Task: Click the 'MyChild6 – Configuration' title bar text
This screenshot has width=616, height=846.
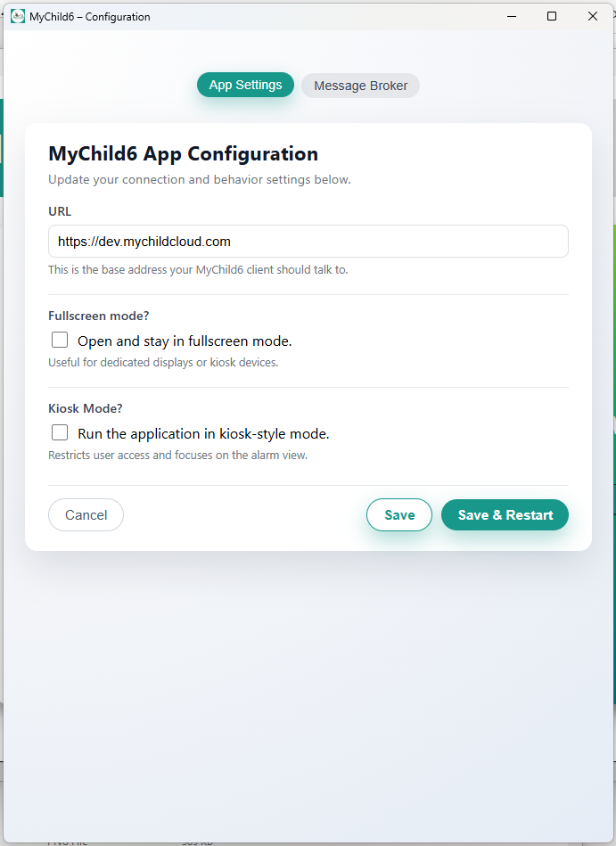Action: pyautogui.click(x=90, y=17)
